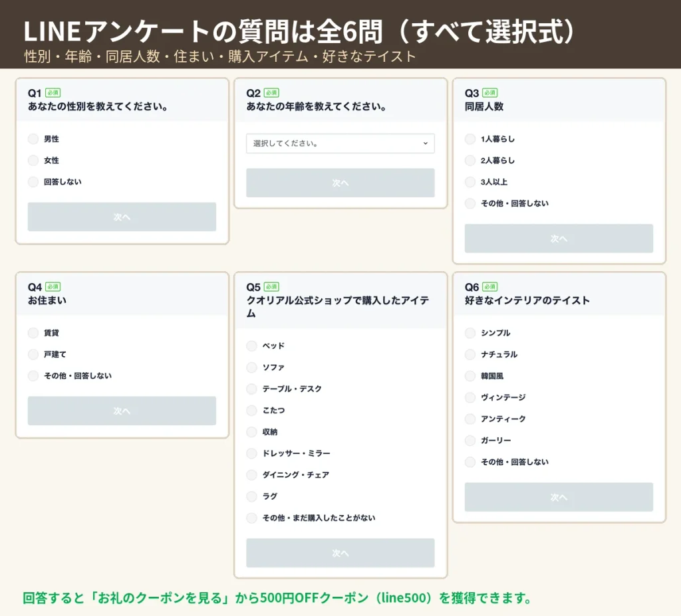Click the 次へ button in the Q6 card
The width and height of the screenshot is (681, 616).
pyautogui.click(x=559, y=497)
